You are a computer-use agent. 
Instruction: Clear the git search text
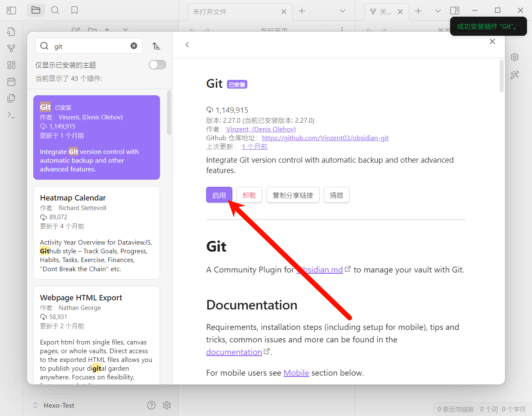134,46
